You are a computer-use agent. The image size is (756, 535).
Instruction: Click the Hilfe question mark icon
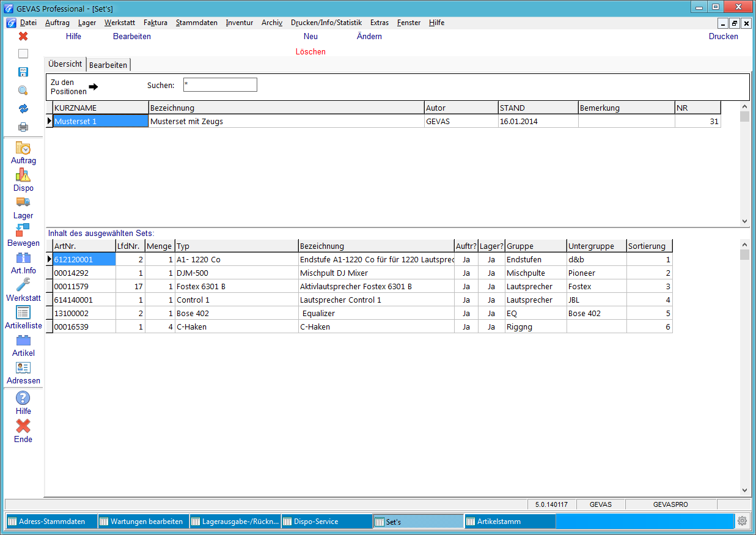click(23, 398)
